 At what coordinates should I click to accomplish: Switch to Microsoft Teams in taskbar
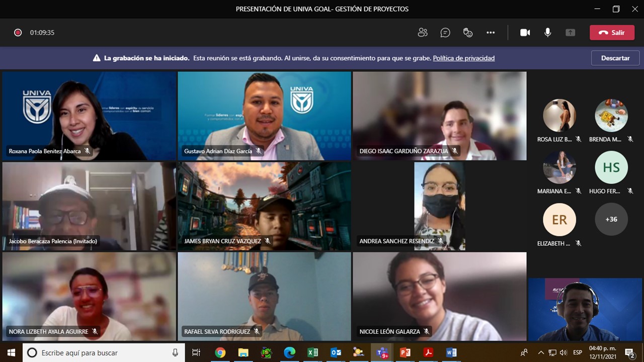pos(382,352)
